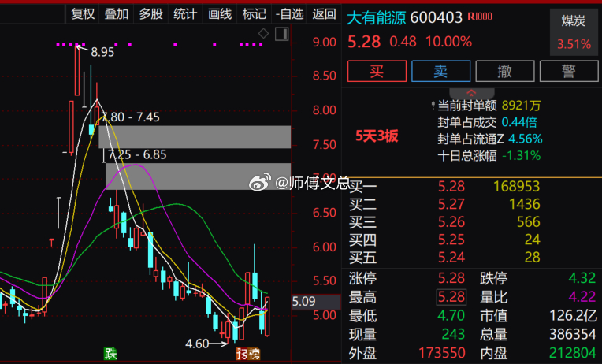The image size is (602, 364).
Task: Activate the 画线 drawing tool
Action: [220, 14]
